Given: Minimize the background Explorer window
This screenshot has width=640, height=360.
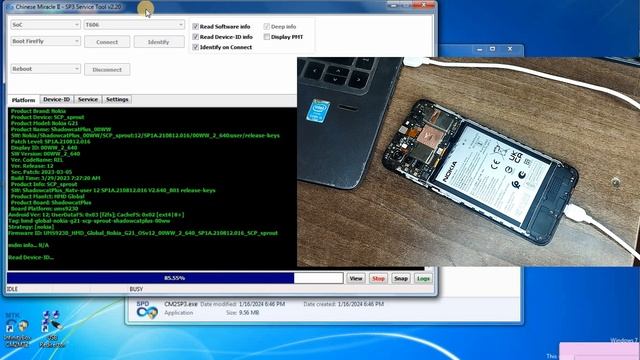Looking at the screenshot, I should (480, 49).
